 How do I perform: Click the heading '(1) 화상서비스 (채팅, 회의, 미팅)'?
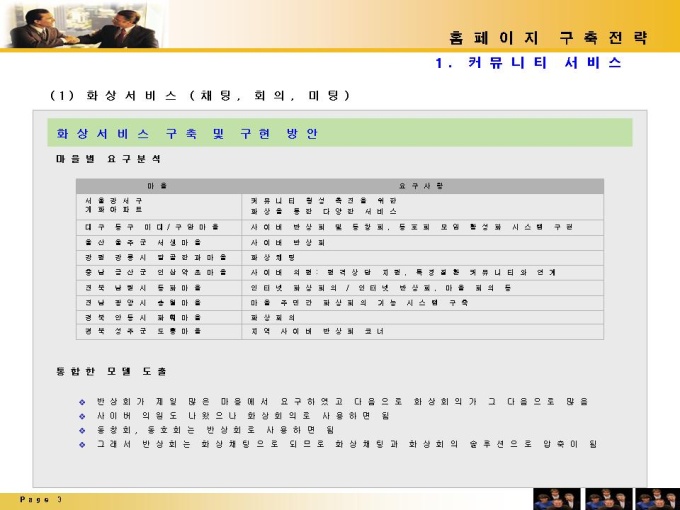point(200,95)
